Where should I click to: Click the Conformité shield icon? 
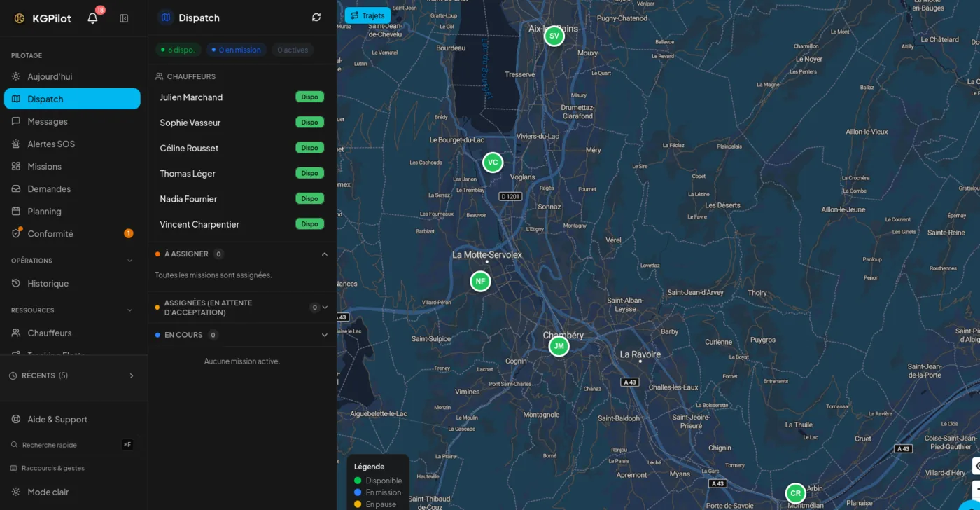point(16,233)
